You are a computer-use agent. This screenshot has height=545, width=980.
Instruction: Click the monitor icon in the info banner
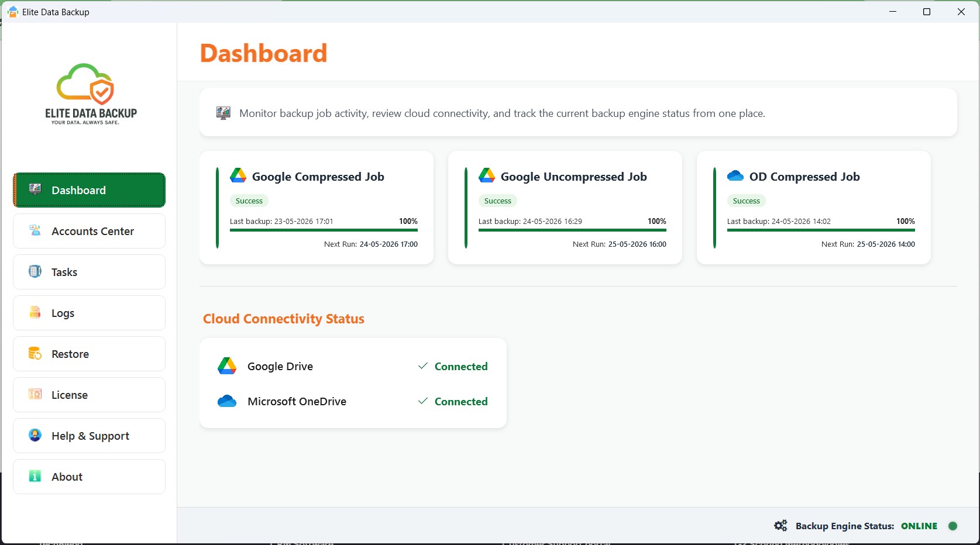pos(223,113)
